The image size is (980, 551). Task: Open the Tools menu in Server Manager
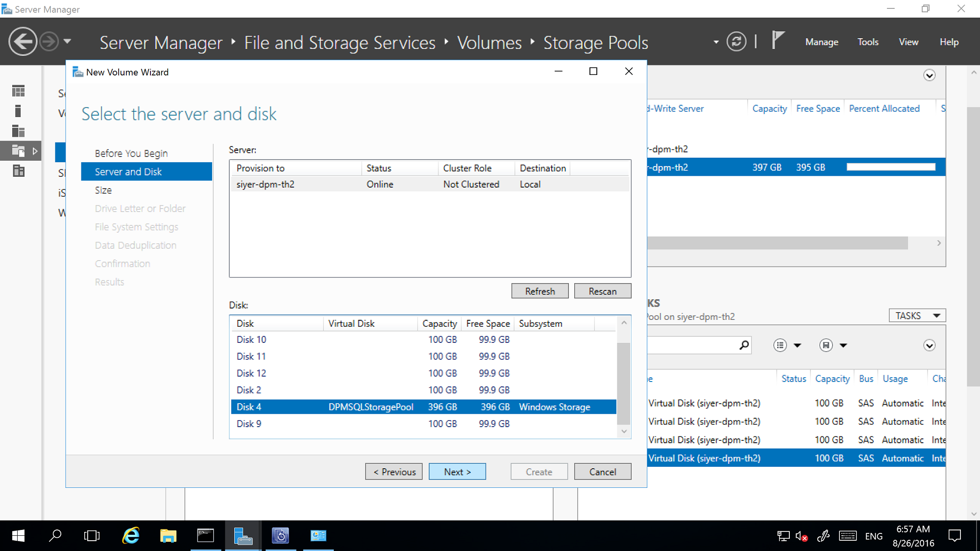[x=869, y=42]
